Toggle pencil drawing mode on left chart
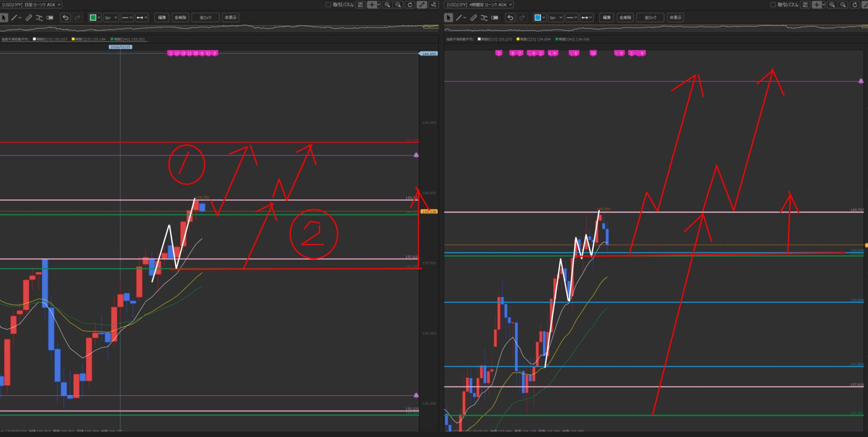 [x=421, y=5]
